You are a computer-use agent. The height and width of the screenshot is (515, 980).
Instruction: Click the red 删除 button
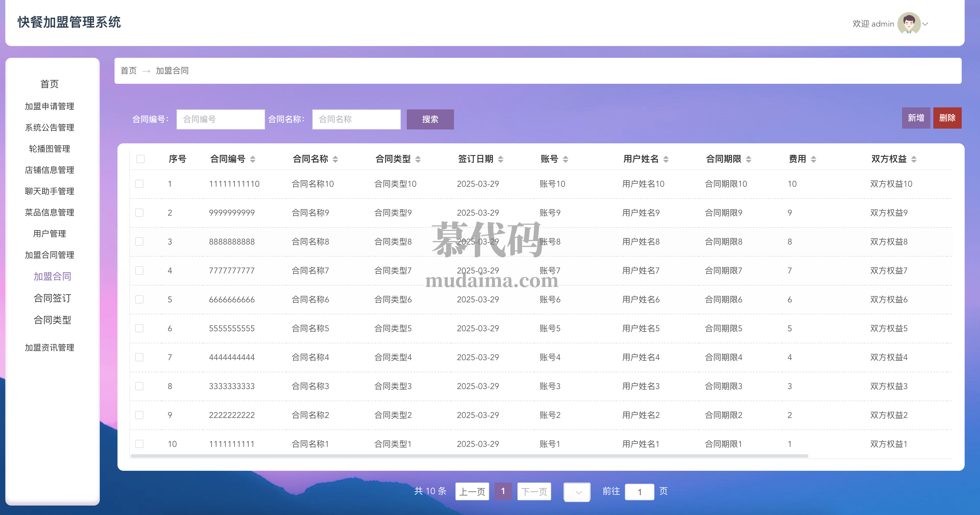click(947, 118)
